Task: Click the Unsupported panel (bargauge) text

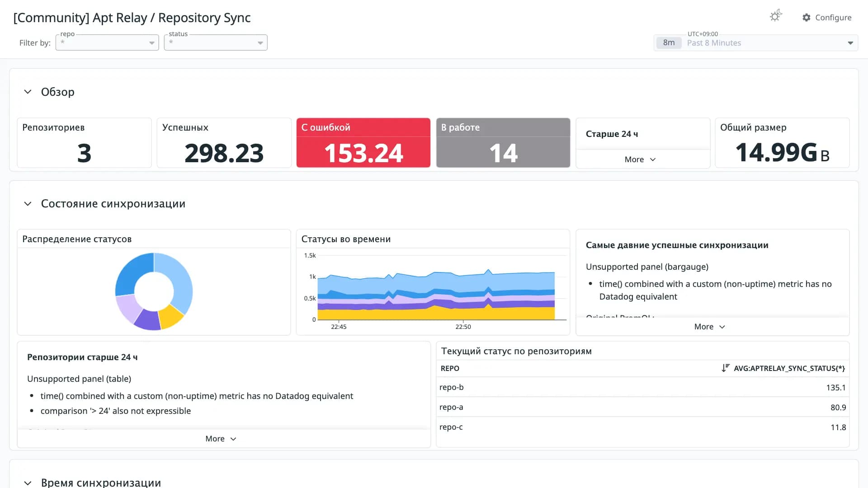Action: pyautogui.click(x=647, y=267)
